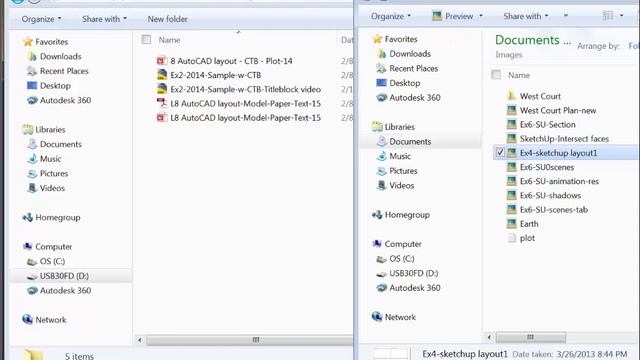Toggle the select-all checkbox in the Documents window header
Image resolution: width=640 pixels, height=360 pixels.
[x=496, y=75]
